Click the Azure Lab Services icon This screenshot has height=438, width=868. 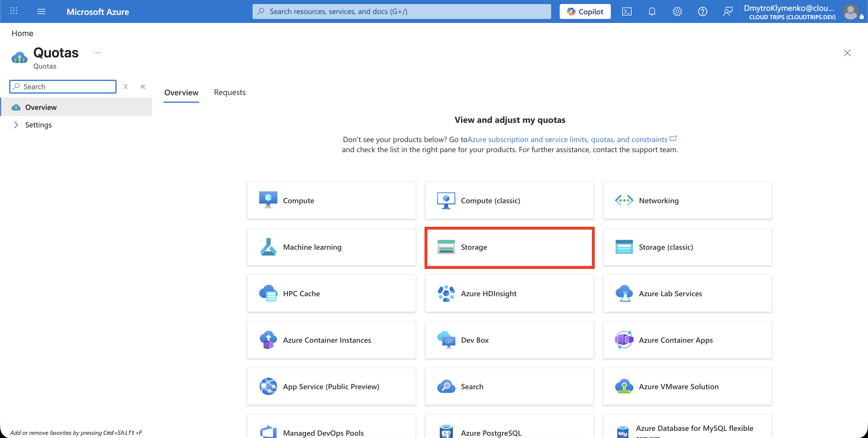click(x=624, y=293)
